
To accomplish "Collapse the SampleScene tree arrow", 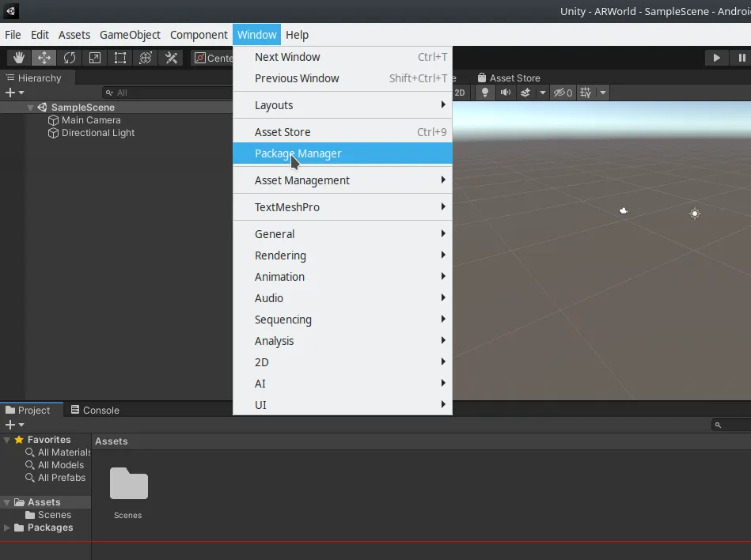I will (30, 108).
